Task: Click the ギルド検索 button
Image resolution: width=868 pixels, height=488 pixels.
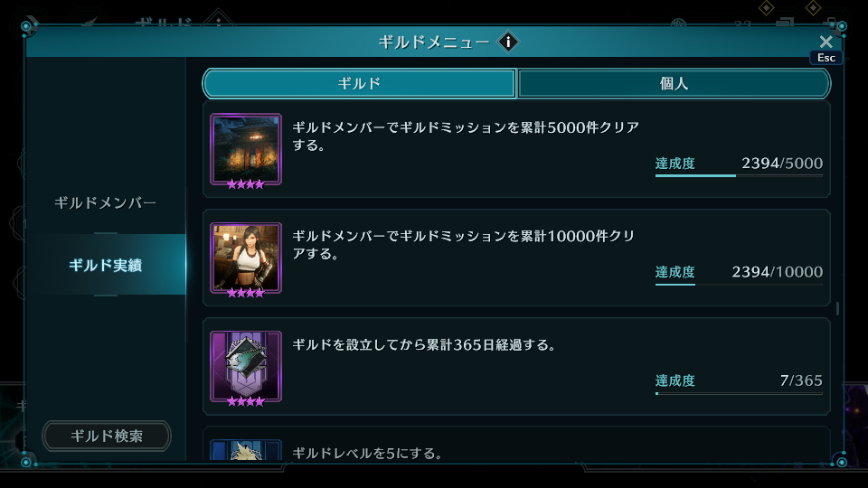Action: (107, 436)
